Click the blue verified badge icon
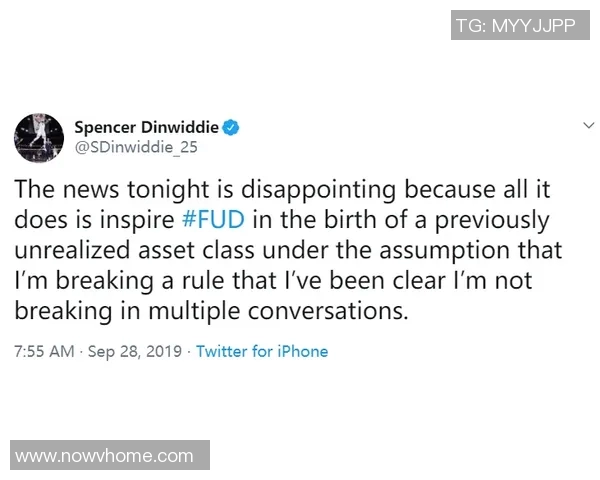This screenshot has height=480, width=600. point(230,127)
